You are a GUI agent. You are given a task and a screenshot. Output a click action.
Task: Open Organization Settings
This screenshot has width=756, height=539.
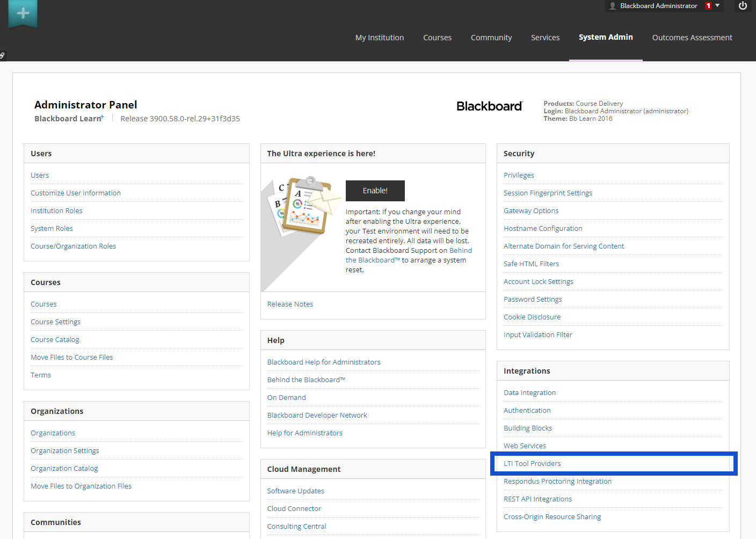(65, 451)
